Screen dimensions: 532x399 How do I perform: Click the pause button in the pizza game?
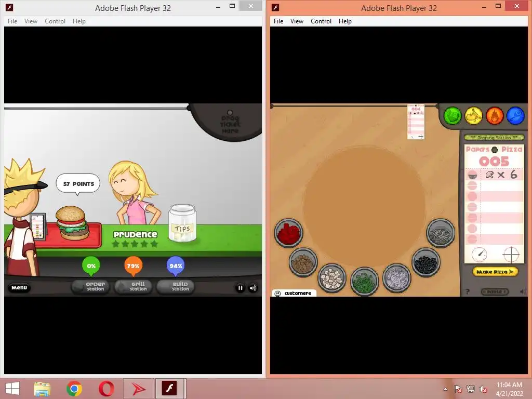(x=495, y=292)
